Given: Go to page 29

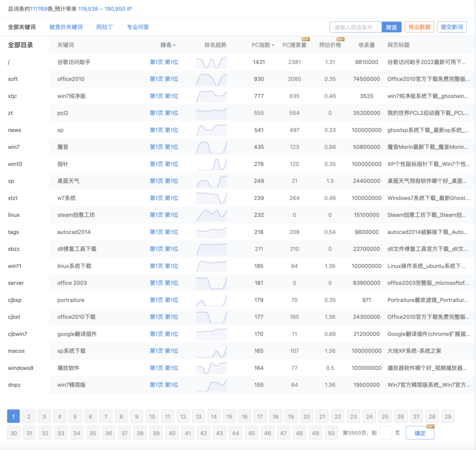Looking at the screenshot, I should pyautogui.click(x=448, y=417).
